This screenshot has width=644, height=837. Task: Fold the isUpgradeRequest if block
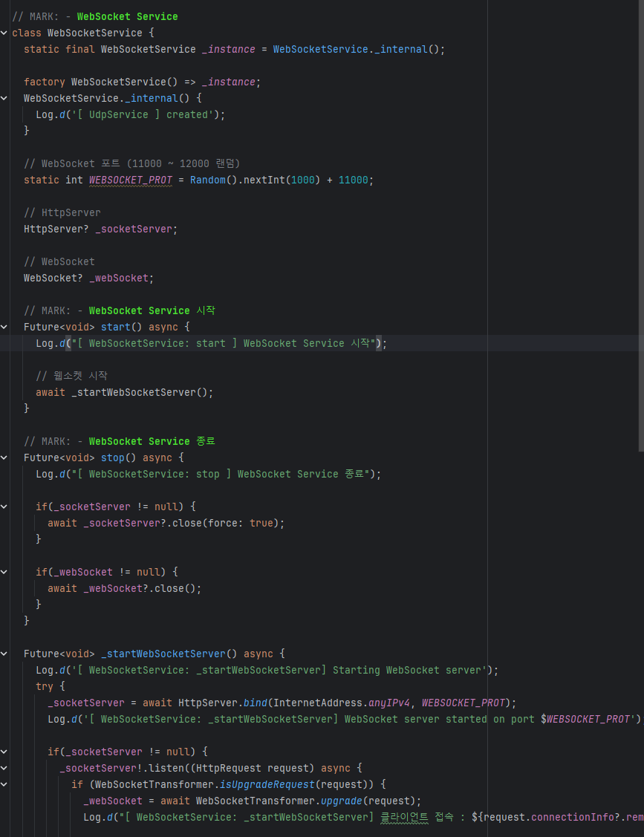4,784
